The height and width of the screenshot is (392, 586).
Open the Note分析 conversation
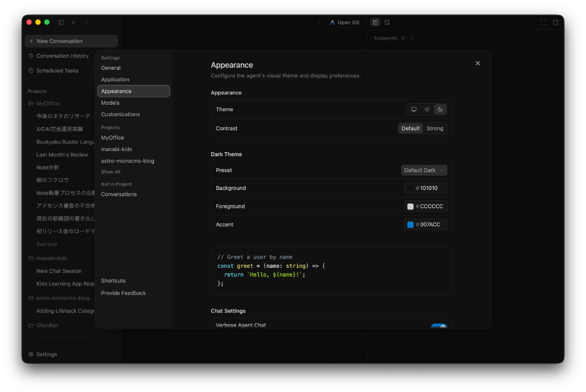pos(47,168)
